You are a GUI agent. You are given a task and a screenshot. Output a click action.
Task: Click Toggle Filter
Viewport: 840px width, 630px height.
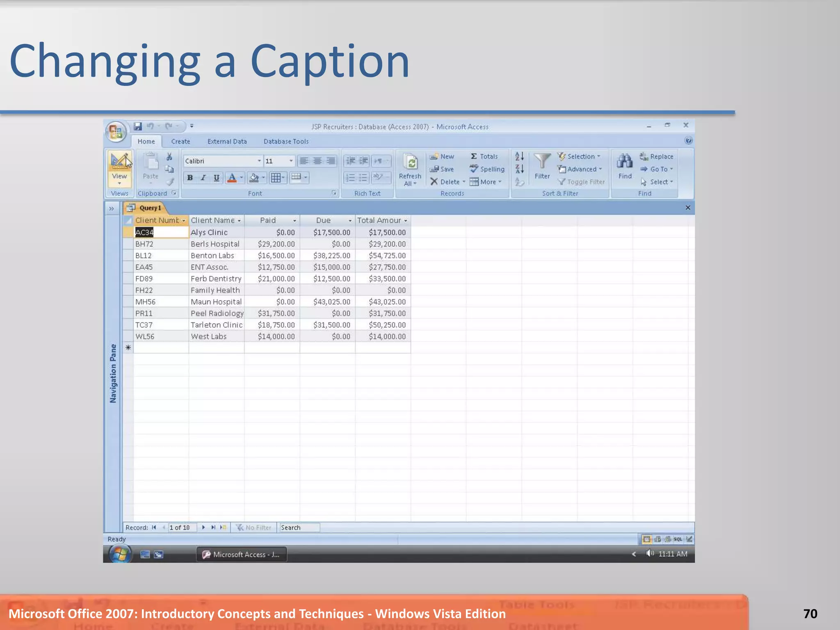[581, 182]
